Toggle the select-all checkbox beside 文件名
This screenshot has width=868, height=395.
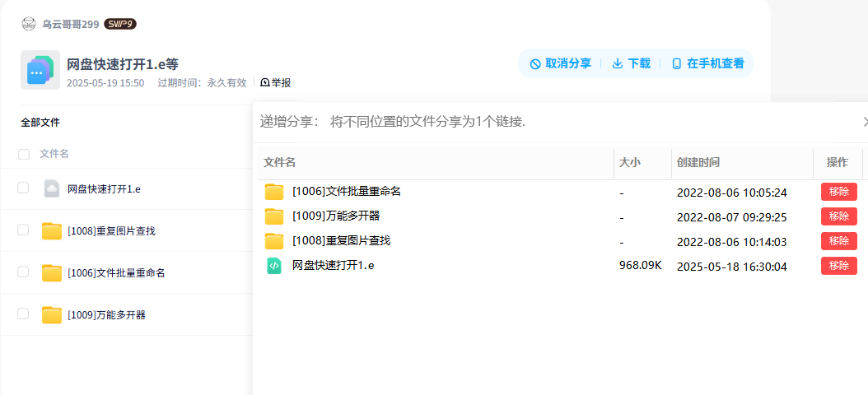tap(24, 154)
